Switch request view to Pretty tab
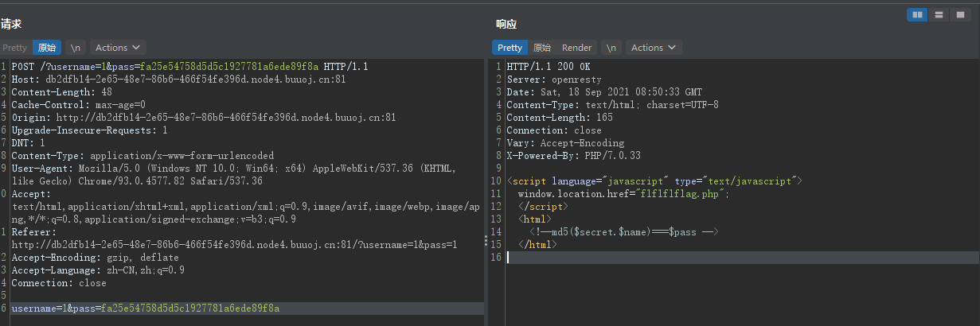The image size is (980, 326). click(x=14, y=48)
